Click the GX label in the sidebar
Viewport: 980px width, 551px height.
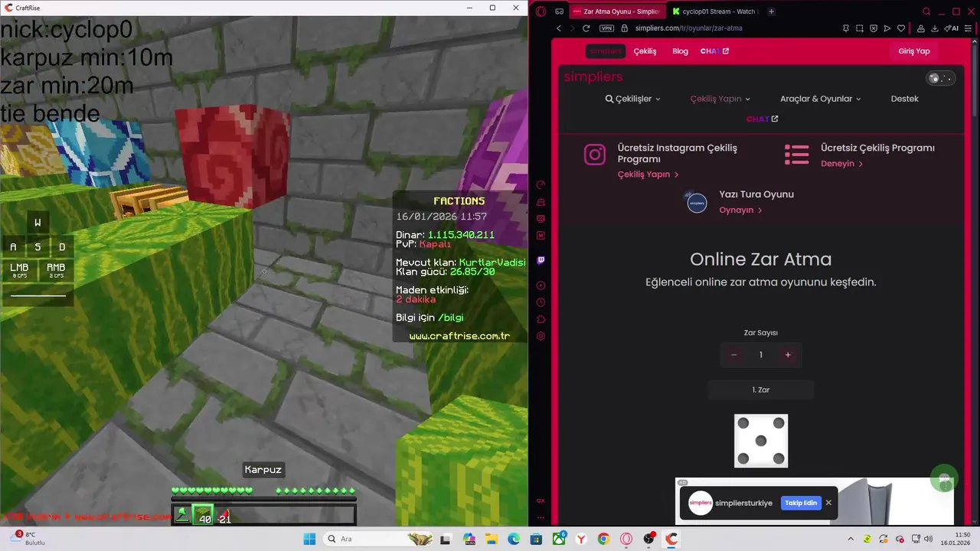point(541,500)
